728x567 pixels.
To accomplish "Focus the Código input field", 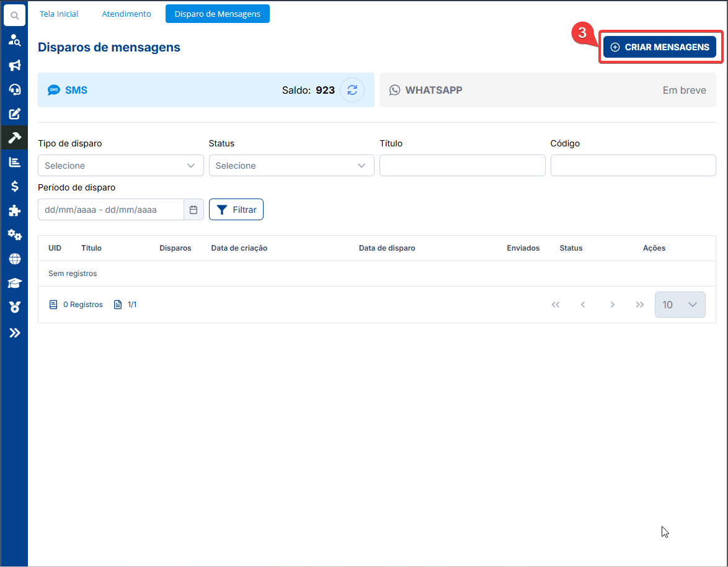I will point(633,165).
